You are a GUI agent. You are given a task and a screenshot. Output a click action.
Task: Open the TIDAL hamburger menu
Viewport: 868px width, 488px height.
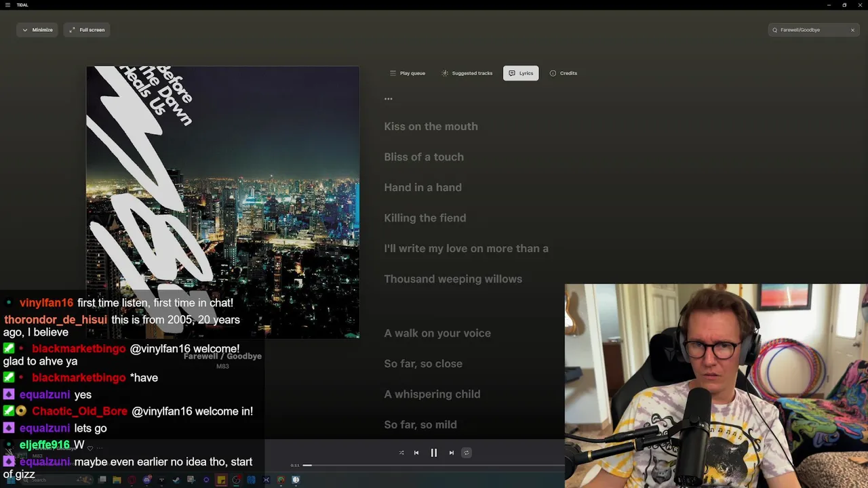tap(7, 5)
